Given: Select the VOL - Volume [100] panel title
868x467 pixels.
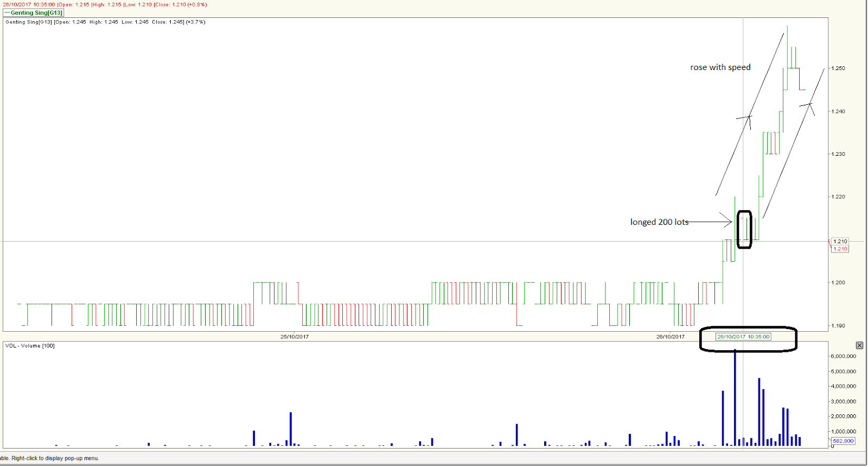Looking at the screenshot, I should (x=30, y=346).
